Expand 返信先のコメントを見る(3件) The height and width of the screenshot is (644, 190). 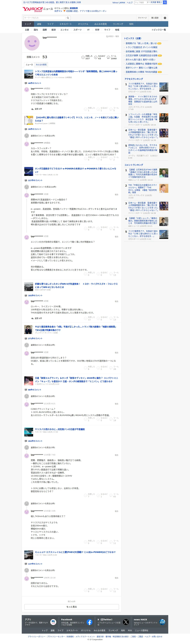[x=43, y=396]
